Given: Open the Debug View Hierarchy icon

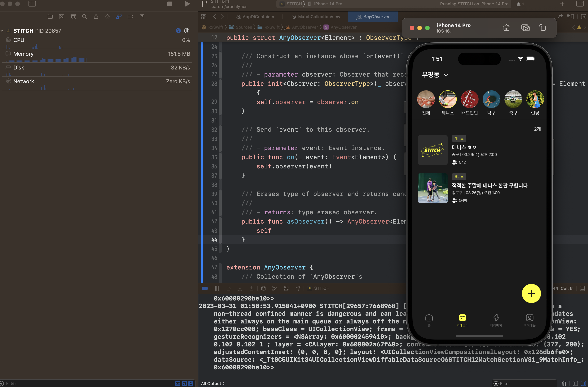Looking at the screenshot, I should pyautogui.click(x=263, y=288).
